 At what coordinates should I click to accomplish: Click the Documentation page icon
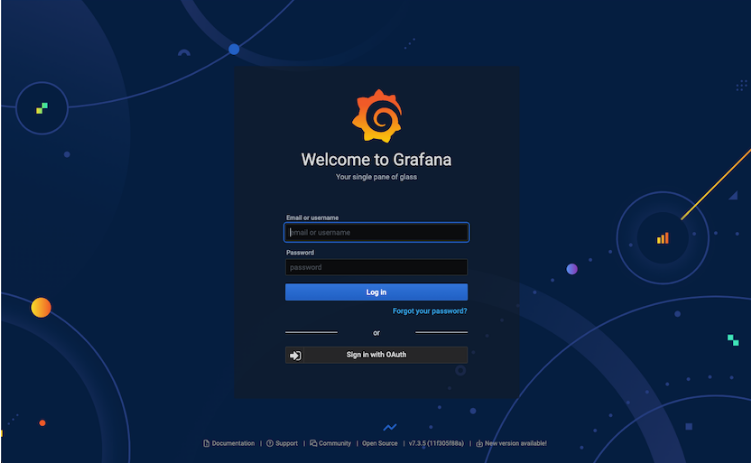pyautogui.click(x=206, y=443)
